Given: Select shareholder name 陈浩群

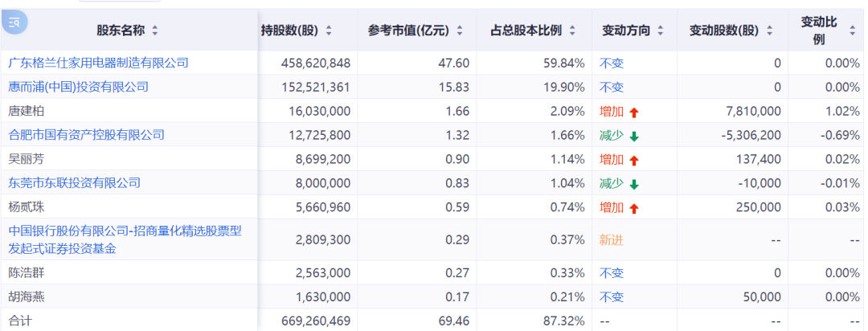Looking at the screenshot, I should tap(27, 273).
